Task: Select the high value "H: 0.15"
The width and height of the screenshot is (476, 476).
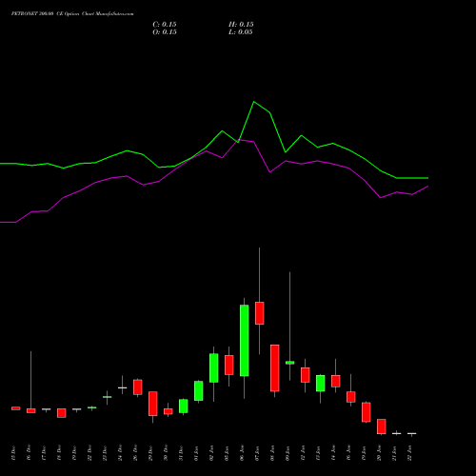Action: (241, 25)
